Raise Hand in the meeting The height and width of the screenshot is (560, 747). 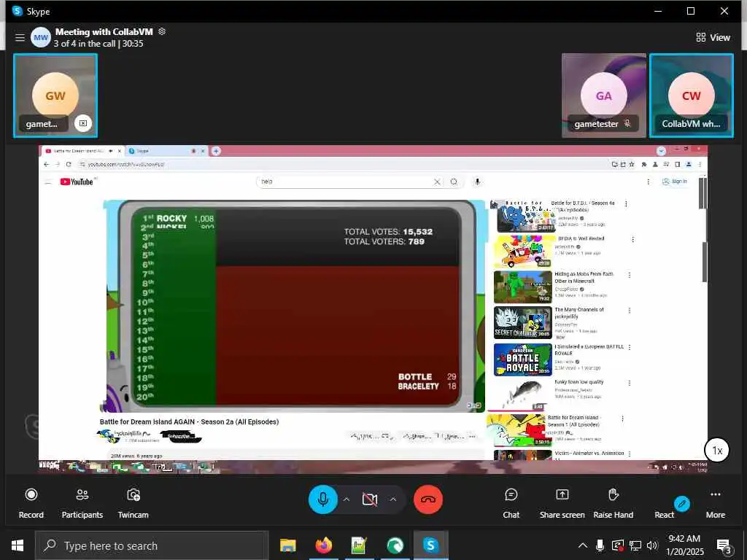click(x=613, y=503)
